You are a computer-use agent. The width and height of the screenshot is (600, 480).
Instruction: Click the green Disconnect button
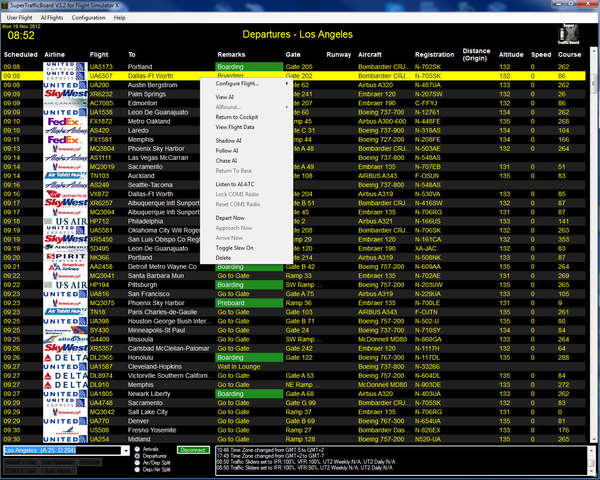click(x=193, y=450)
